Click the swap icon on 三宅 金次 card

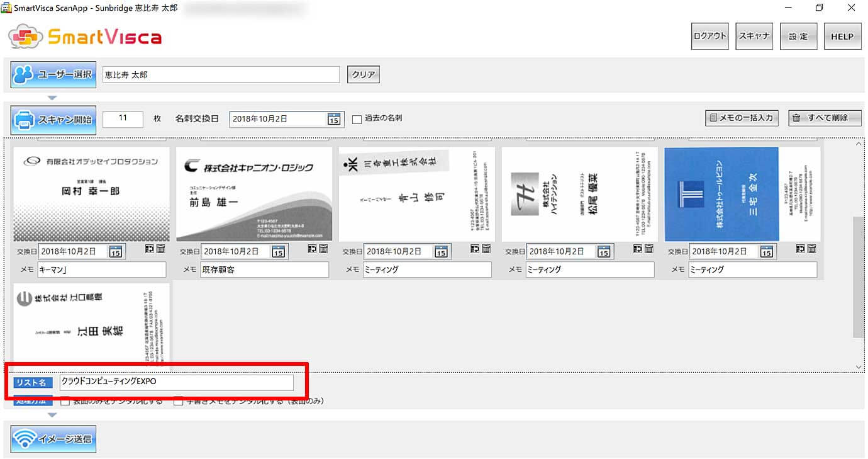[801, 249]
